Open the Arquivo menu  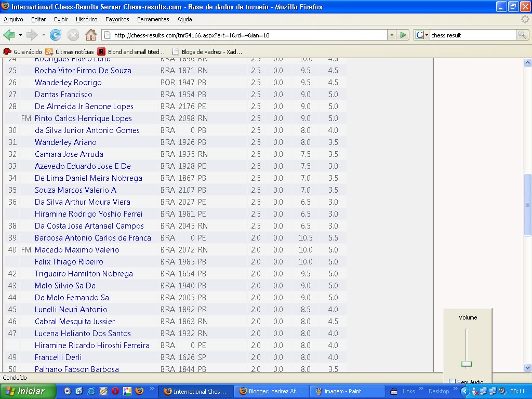coord(13,19)
